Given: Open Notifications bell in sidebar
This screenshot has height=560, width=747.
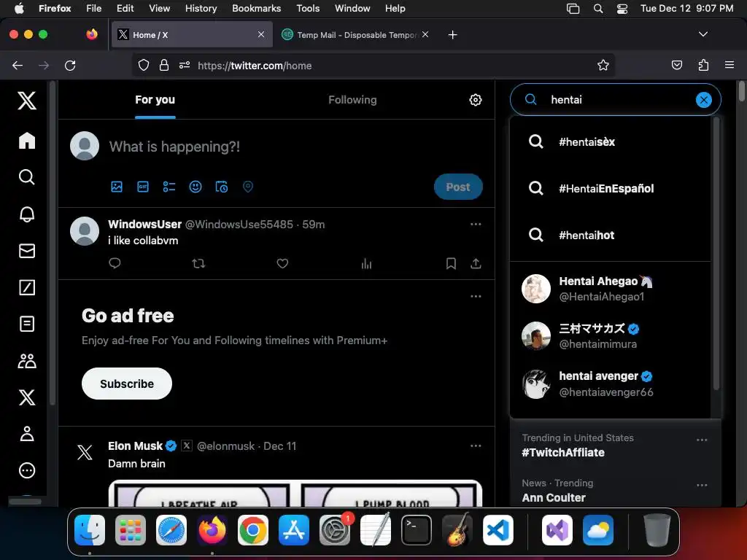Looking at the screenshot, I should pyautogui.click(x=27, y=214).
